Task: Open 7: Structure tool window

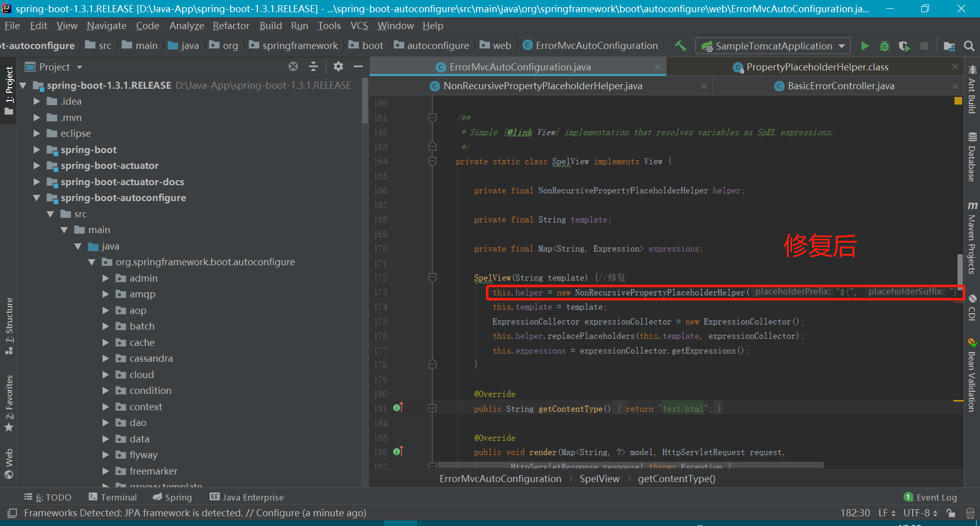Action: 9,325
